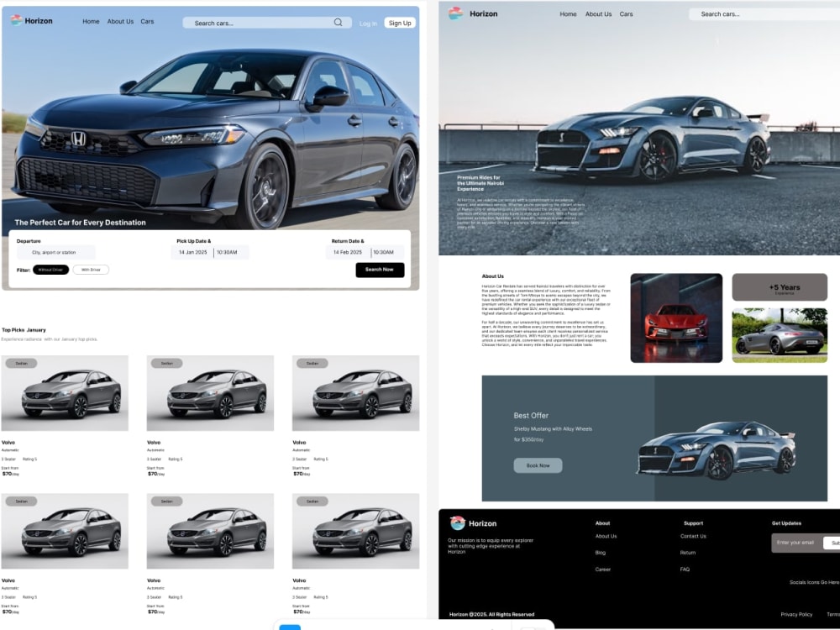Click Book Now in the Best Offer banner
This screenshot has width=840, height=630.
[x=538, y=465]
